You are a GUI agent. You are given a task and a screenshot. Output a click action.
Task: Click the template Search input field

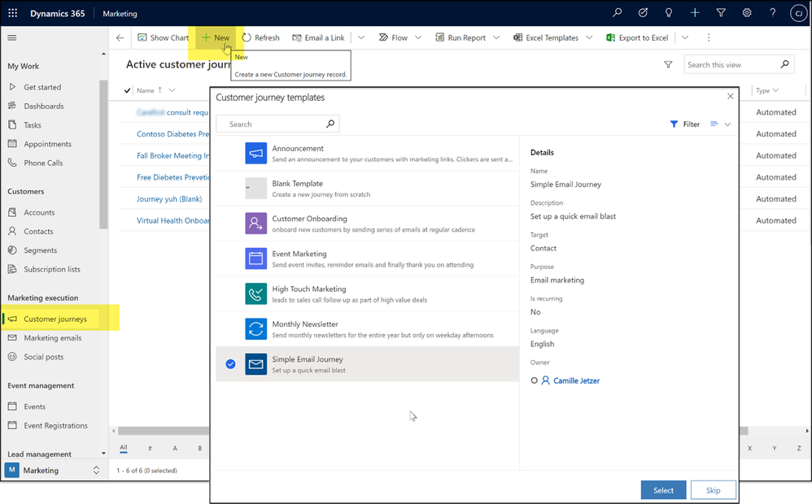click(x=277, y=124)
